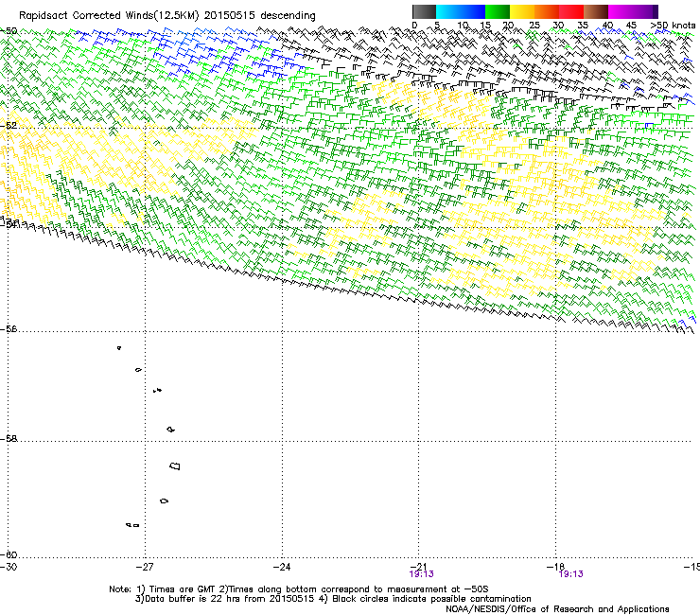Click the '-58' latitude axis label
This screenshot has height=615, width=700.
[x=9, y=439]
